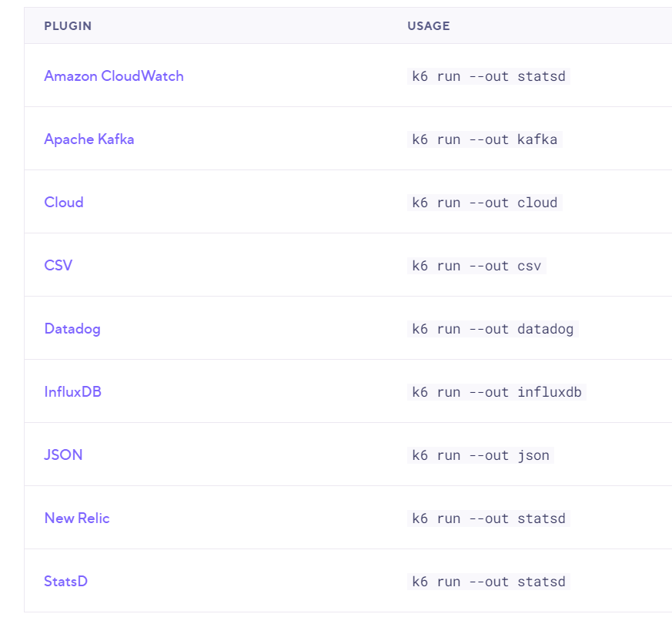Open the New Relic plugin link
The height and width of the screenshot is (624, 672).
point(77,518)
